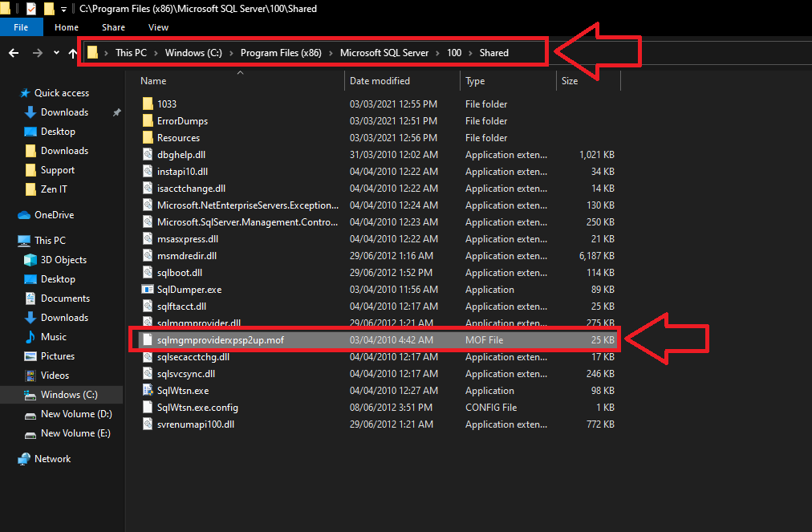Select msasxpress.dll file icon

(x=148, y=239)
